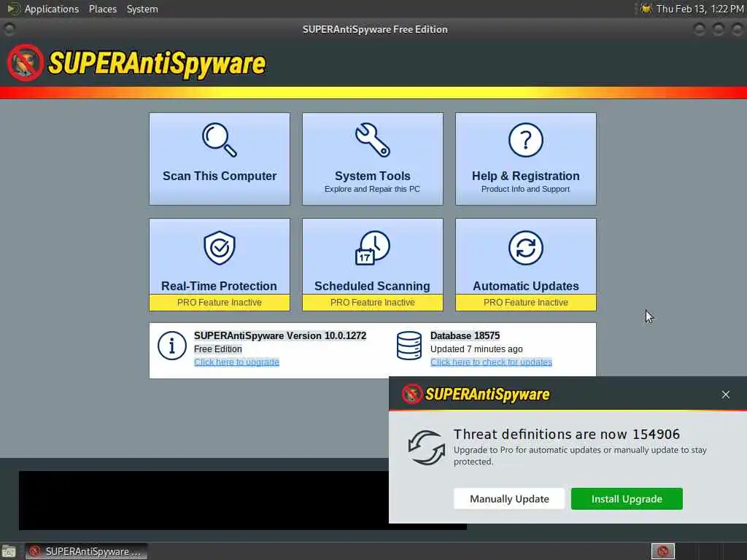Click the 'Click here to check for updates' link
747x560 pixels.
[x=491, y=362]
